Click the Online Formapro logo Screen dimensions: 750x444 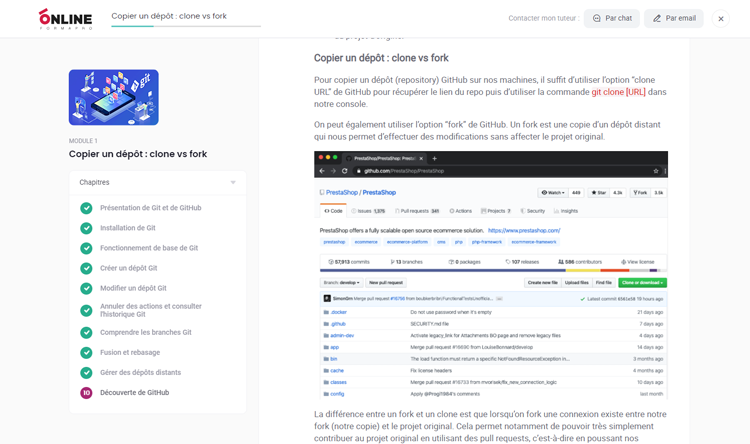(66, 19)
